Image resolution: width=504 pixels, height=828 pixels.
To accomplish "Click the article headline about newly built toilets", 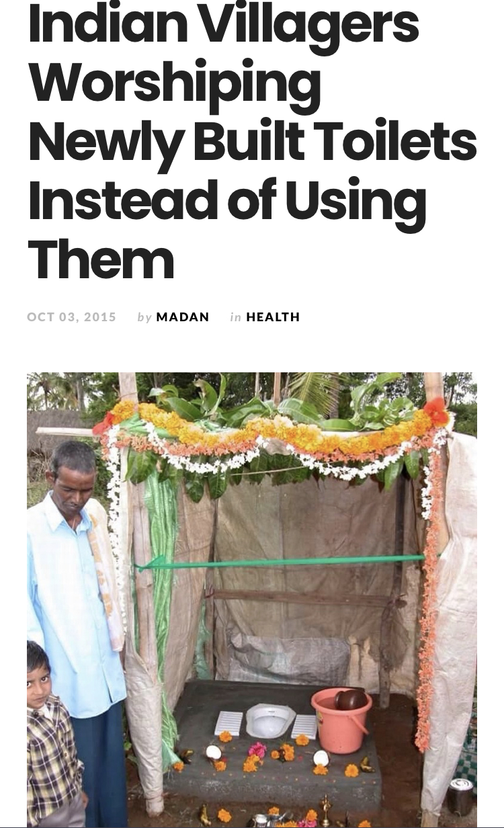I will [252, 141].
